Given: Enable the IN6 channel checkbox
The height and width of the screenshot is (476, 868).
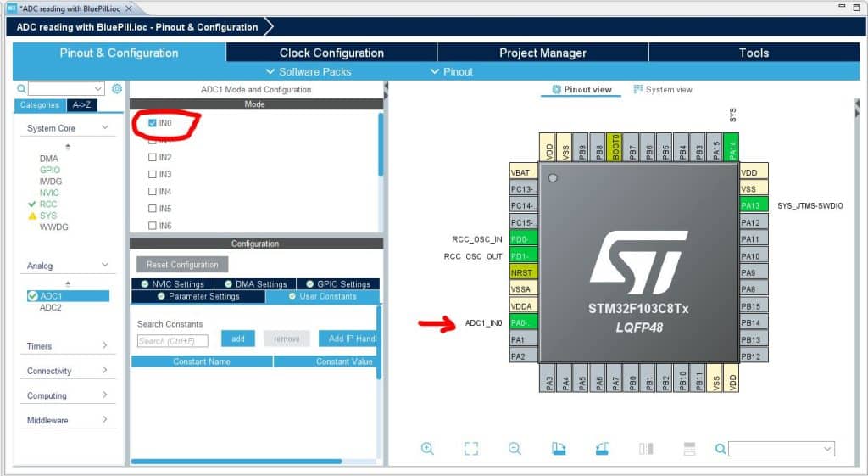Looking at the screenshot, I should tap(153, 226).
